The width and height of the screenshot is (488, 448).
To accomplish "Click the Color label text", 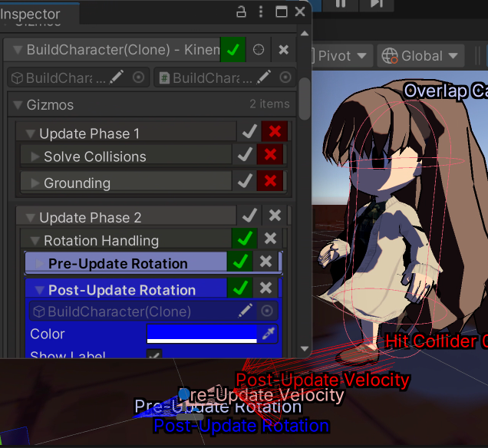I will coord(48,334).
